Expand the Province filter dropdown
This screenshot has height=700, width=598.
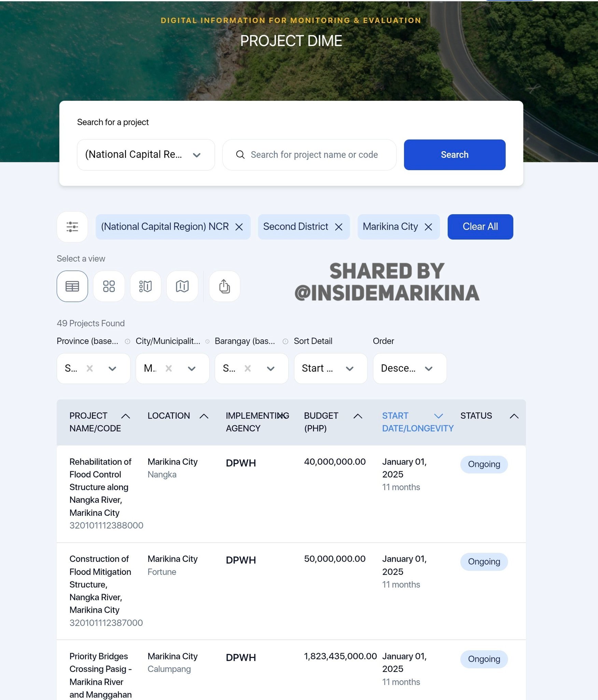point(112,368)
